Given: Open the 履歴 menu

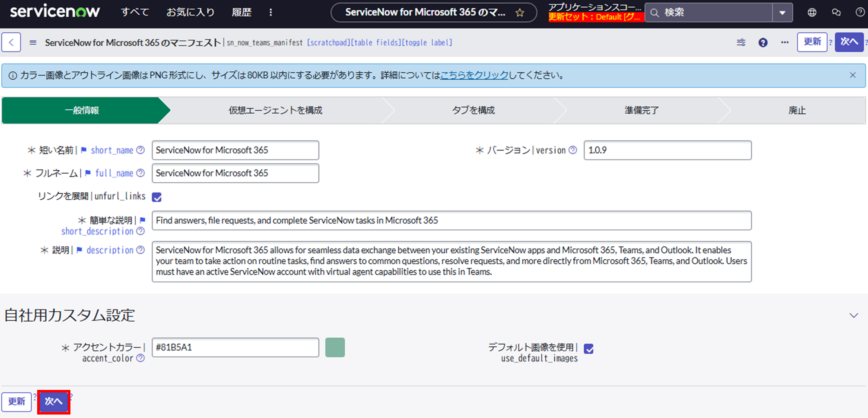Looking at the screenshot, I should pyautogui.click(x=242, y=12).
